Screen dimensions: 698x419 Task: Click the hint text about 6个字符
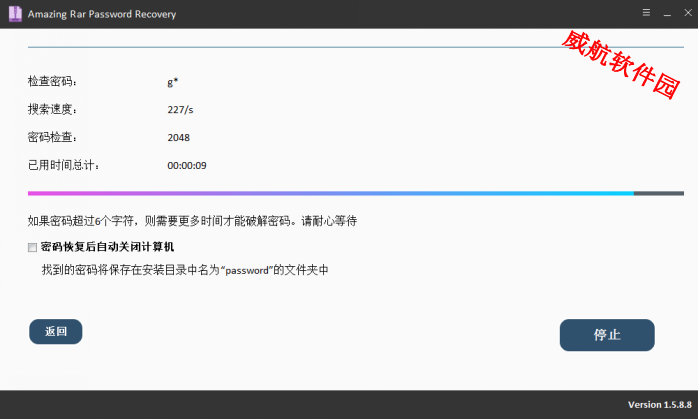click(192, 221)
